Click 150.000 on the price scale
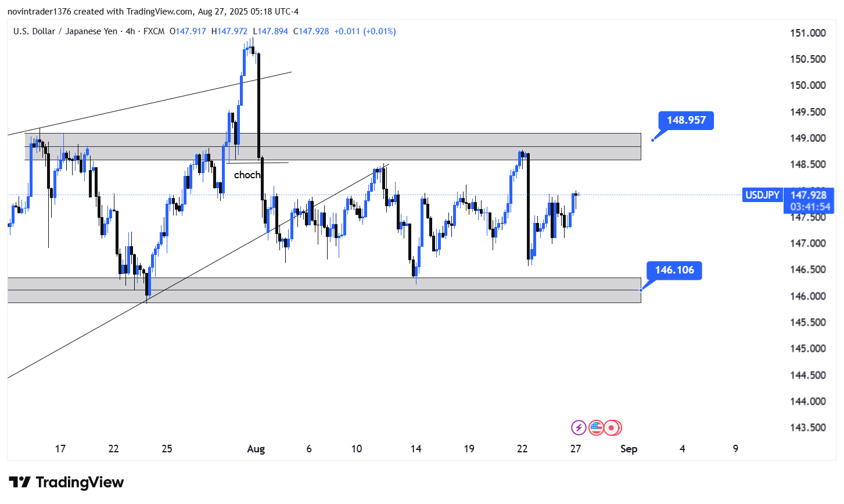 pos(807,85)
